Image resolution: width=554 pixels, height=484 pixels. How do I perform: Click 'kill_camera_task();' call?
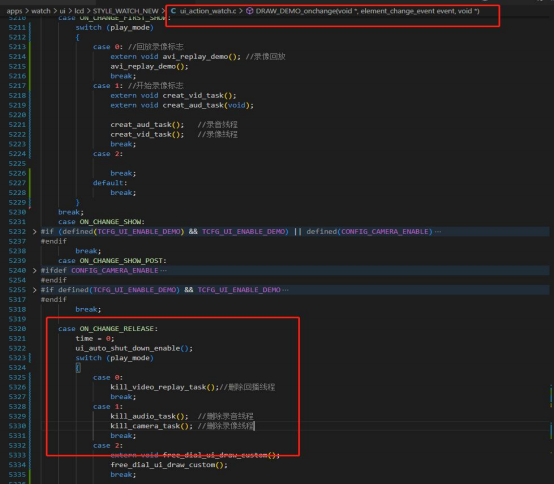(x=152, y=426)
